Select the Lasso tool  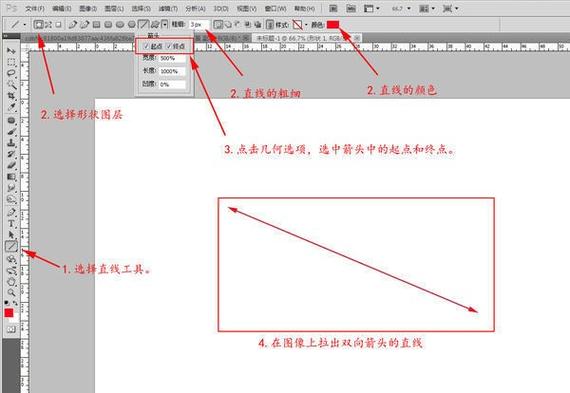click(x=11, y=73)
